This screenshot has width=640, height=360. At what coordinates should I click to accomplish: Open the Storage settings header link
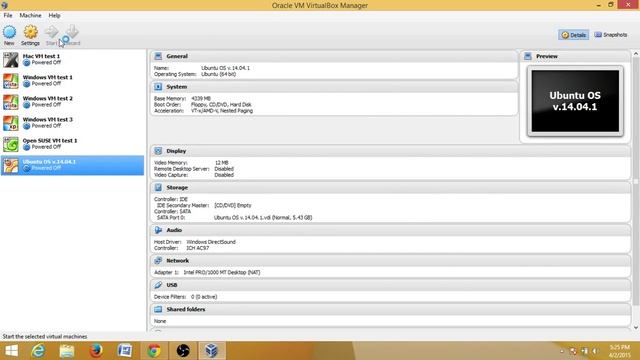tap(177, 188)
